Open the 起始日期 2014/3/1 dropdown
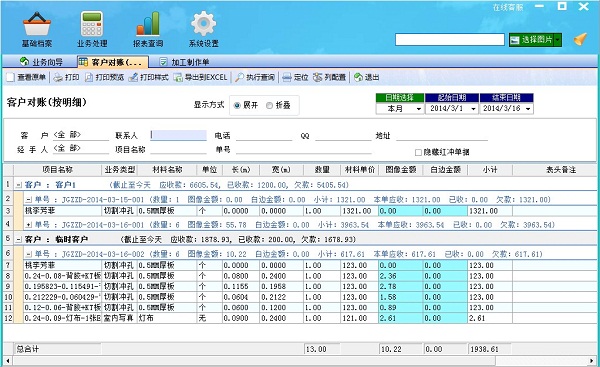Viewport: 600px width, 367px height. pos(473,109)
